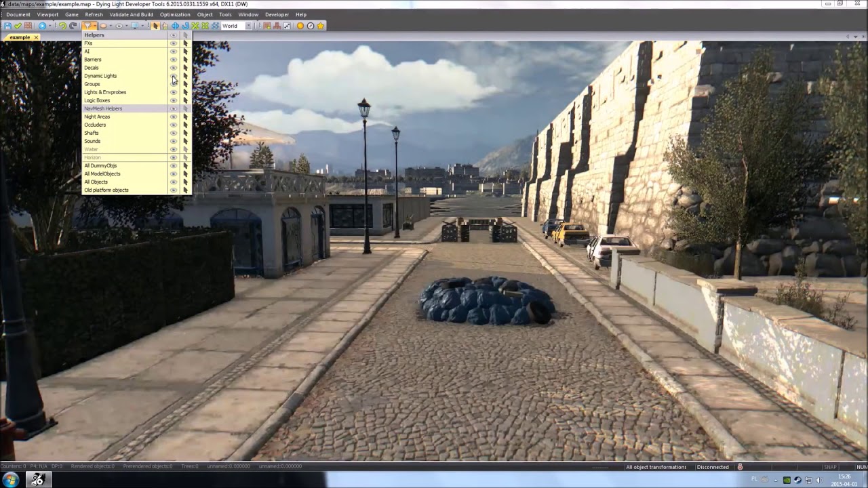Screen dimensions: 868x488
Task: Click the brick wall build icon
Action: [28, 26]
